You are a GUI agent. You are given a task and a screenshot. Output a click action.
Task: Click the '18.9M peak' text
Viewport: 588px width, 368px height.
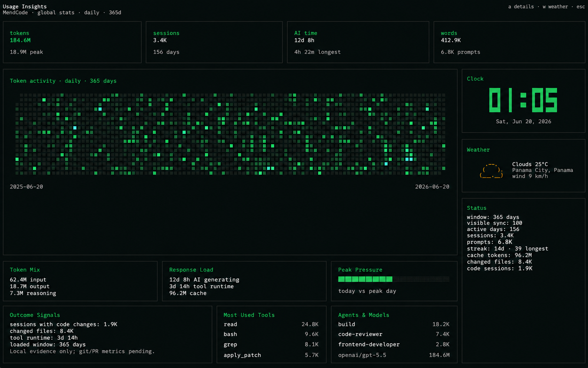coord(26,52)
